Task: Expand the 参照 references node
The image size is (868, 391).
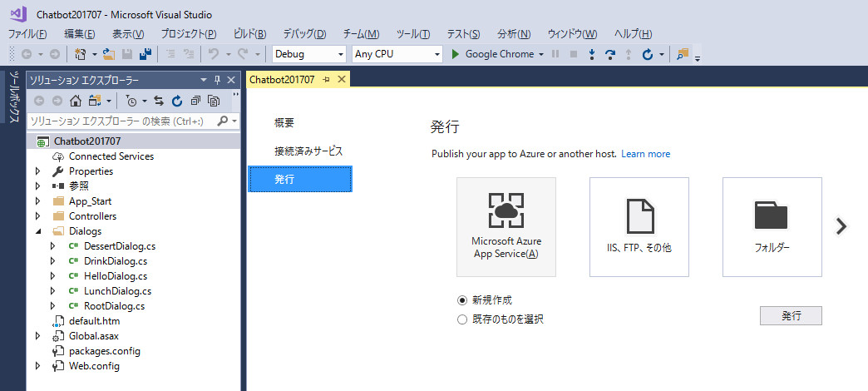Action: [37, 186]
